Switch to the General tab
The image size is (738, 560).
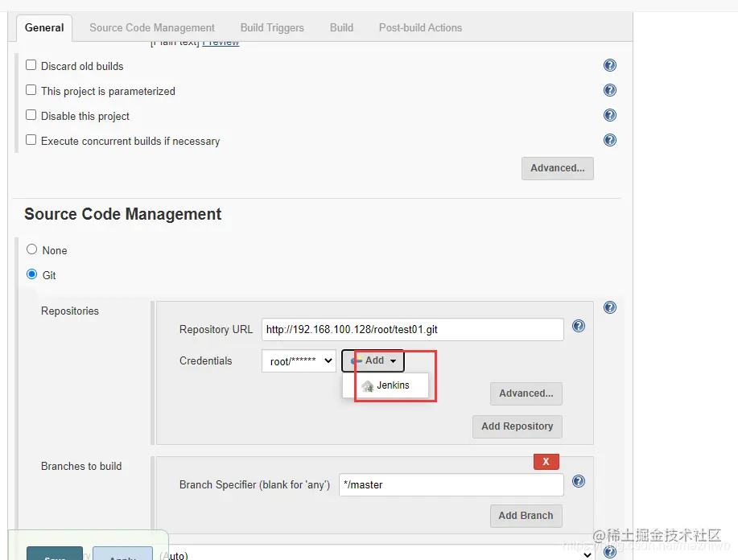[44, 28]
